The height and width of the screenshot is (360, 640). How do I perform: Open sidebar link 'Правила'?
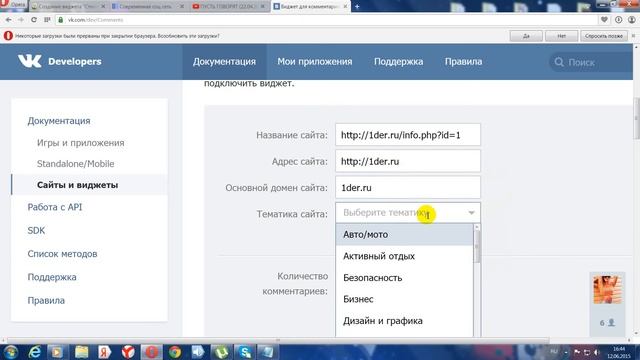[46, 300]
